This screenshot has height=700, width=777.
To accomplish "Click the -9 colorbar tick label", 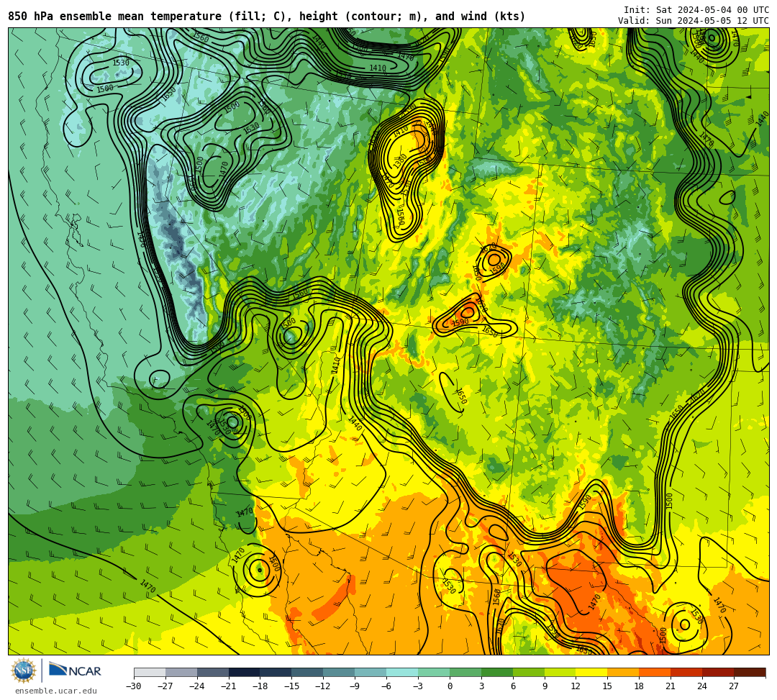I will (x=353, y=686).
